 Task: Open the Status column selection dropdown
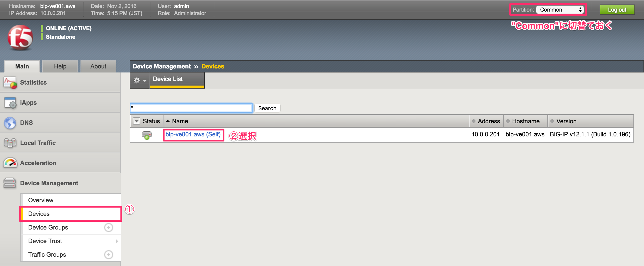point(136,121)
